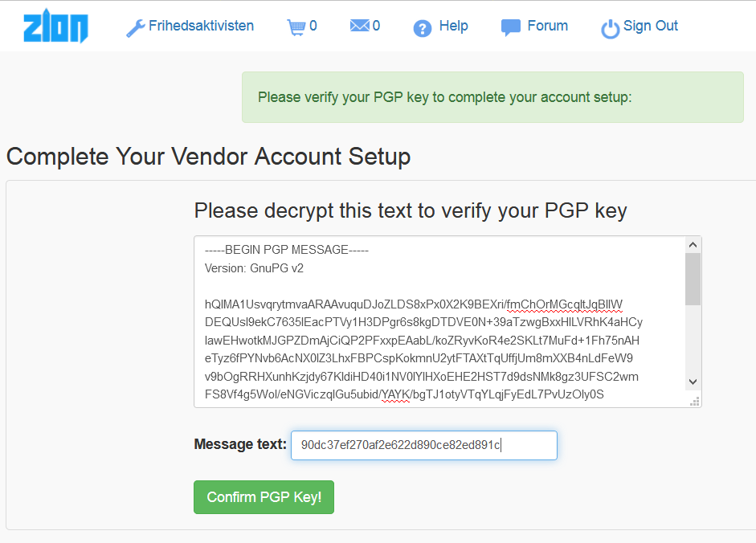Click the wrench icon beside Frihedsaktivisten
Image resolution: width=756 pixels, height=543 pixels.
(135, 28)
